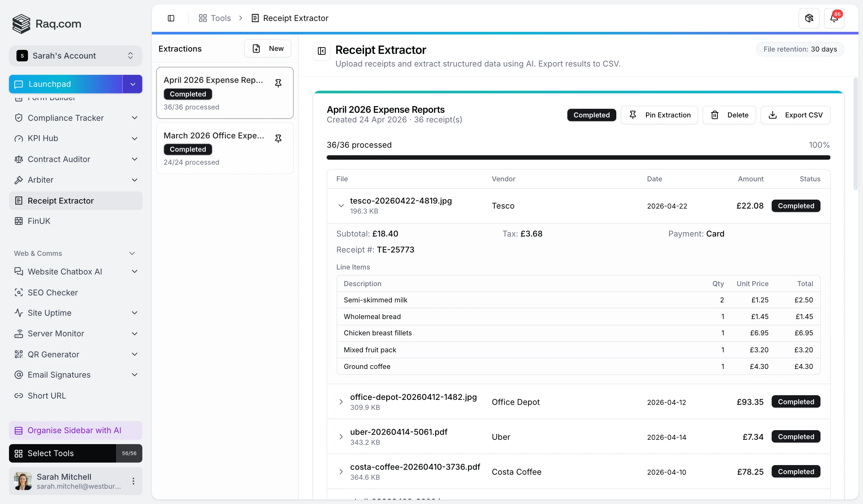
Task: Select the Receipt Extractor sidebar item
Action: [x=61, y=201]
